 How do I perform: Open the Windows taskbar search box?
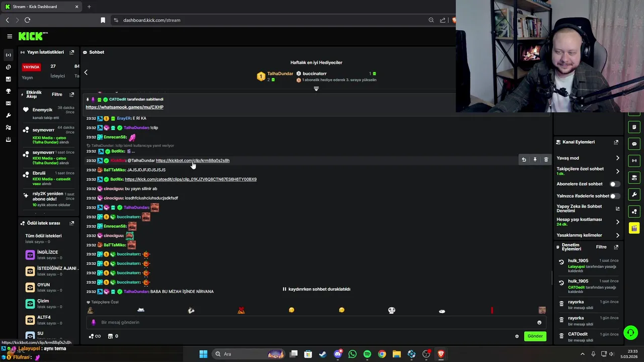pos(248,354)
